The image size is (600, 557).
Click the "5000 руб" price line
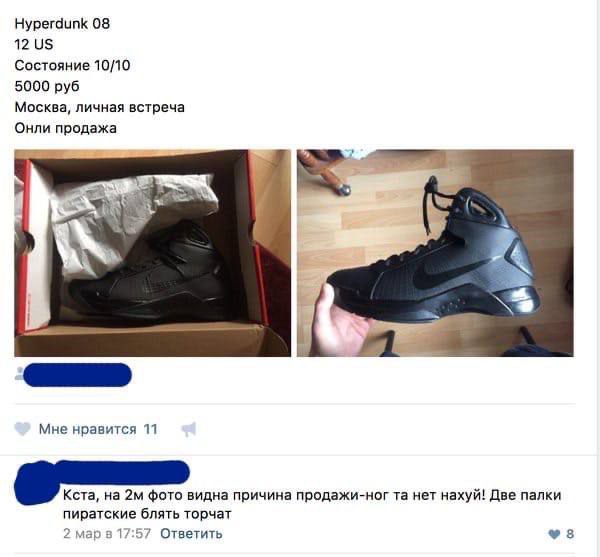click(x=47, y=86)
